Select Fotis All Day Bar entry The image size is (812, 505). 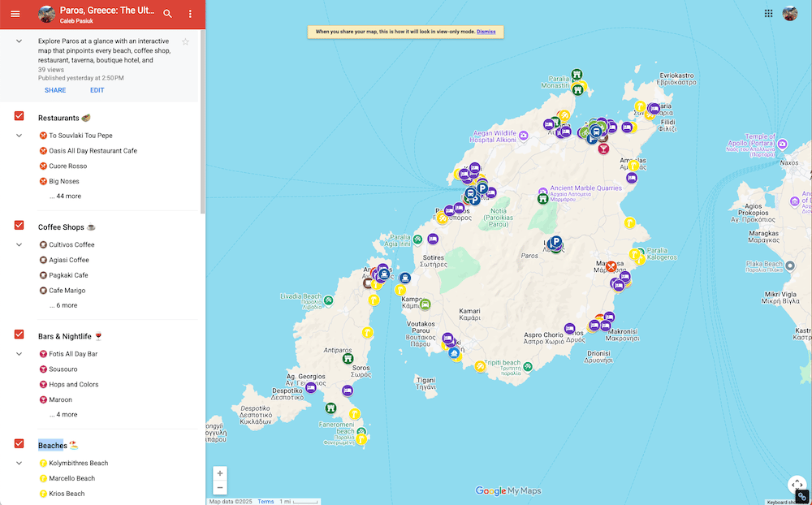point(73,354)
